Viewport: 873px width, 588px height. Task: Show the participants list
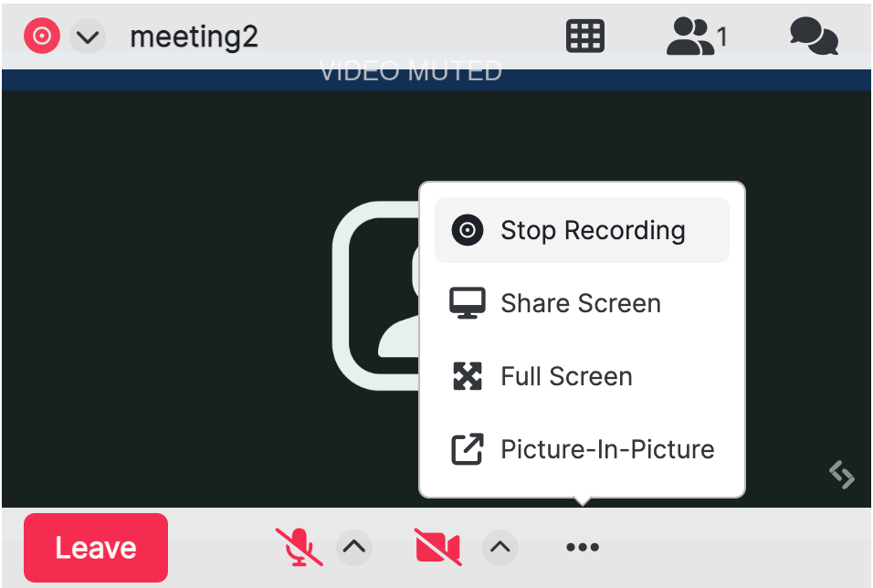pyautogui.click(x=691, y=36)
